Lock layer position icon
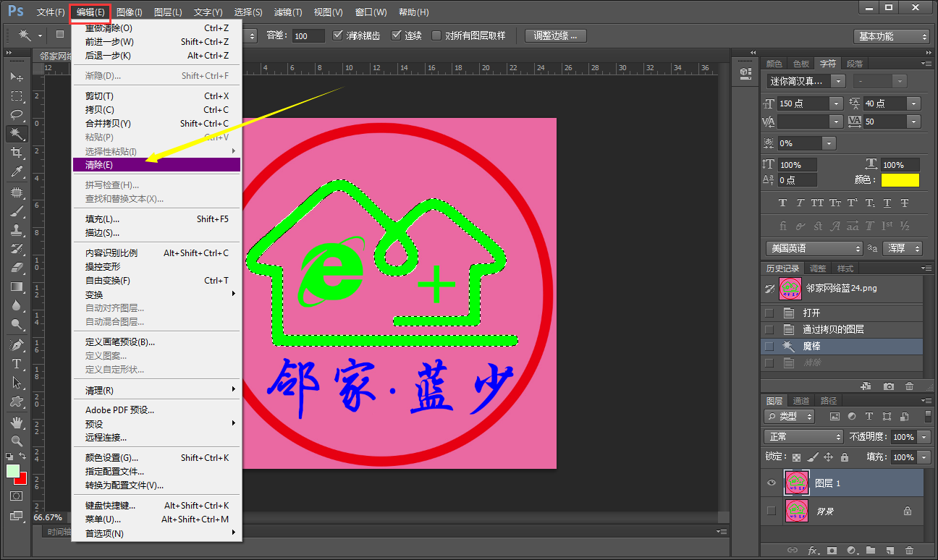 828,457
